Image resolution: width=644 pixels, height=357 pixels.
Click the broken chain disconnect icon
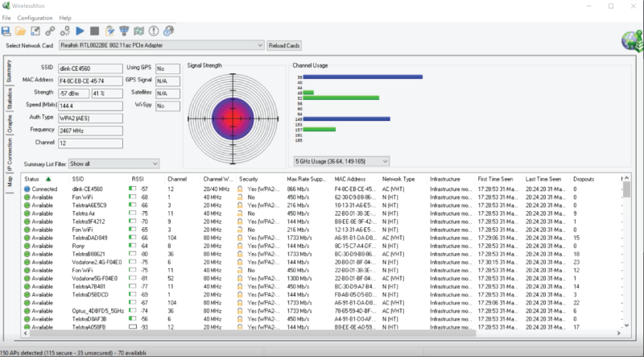pyautogui.click(x=65, y=31)
